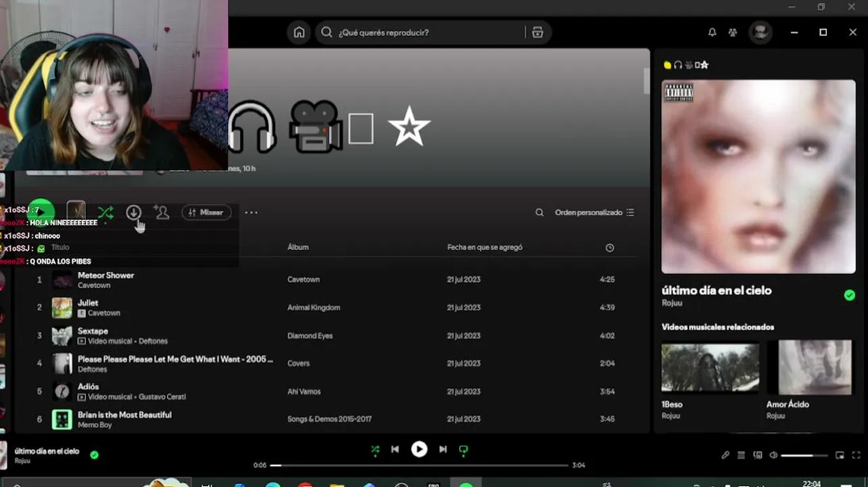This screenshot has width=868, height=487.
Task: Mute with the volume speaker icon
Action: [x=773, y=455]
